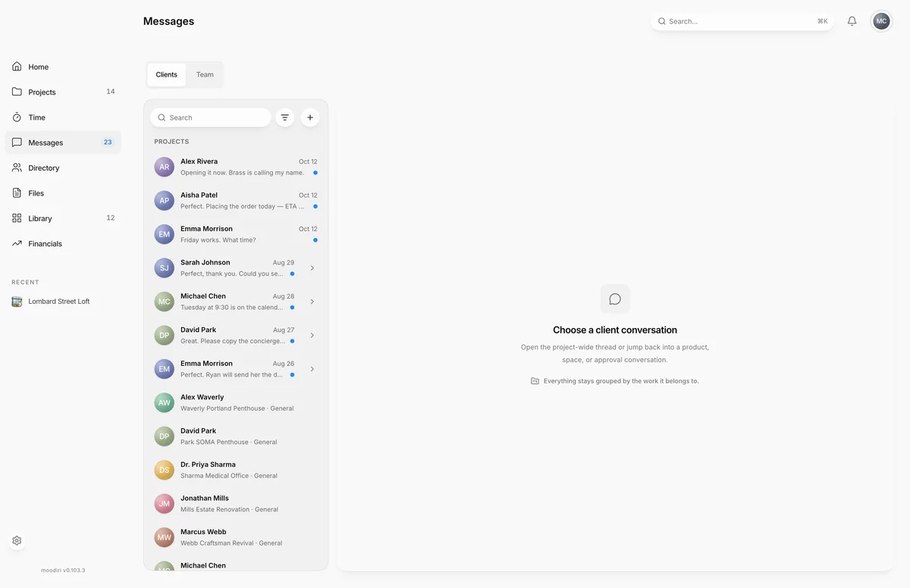The height and width of the screenshot is (588, 910).
Task: Switch to the Team tab
Action: (x=205, y=74)
